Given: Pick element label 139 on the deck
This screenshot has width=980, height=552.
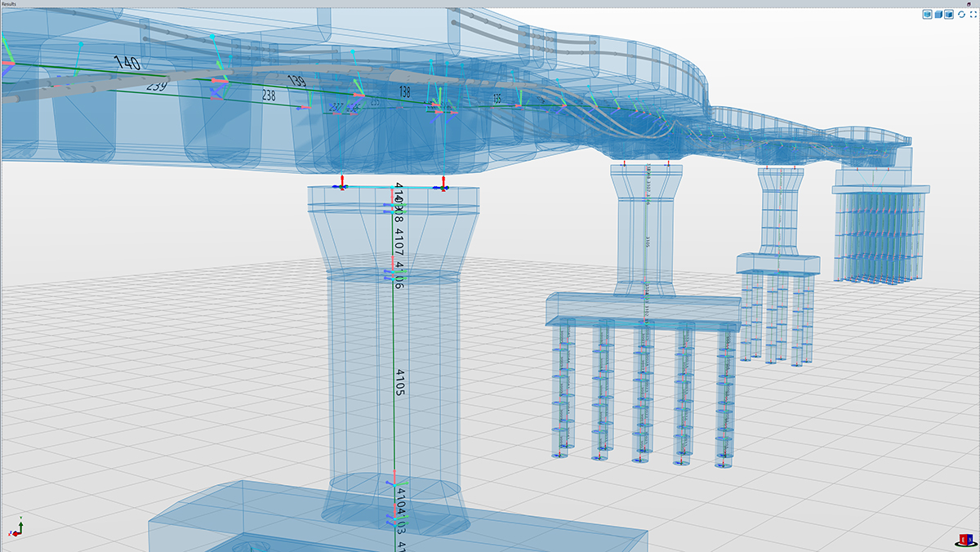Looking at the screenshot, I should pos(297,81).
